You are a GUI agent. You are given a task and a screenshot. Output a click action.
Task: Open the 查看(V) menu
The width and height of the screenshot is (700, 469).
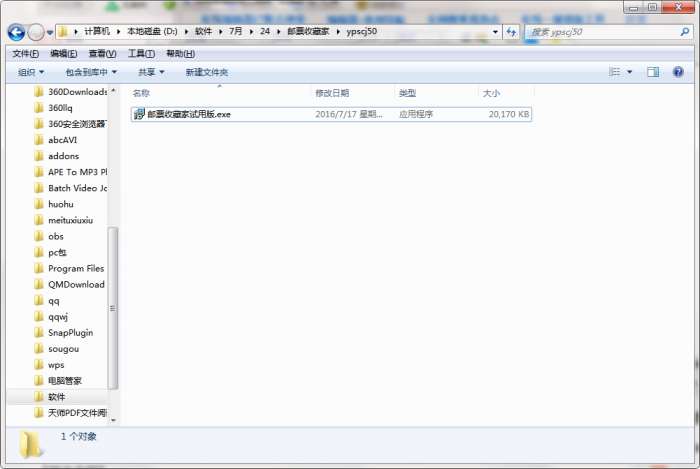point(102,54)
